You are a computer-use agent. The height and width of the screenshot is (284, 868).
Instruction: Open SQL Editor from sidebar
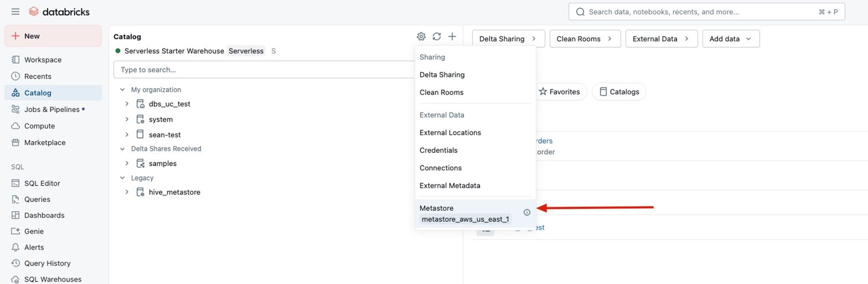42,184
